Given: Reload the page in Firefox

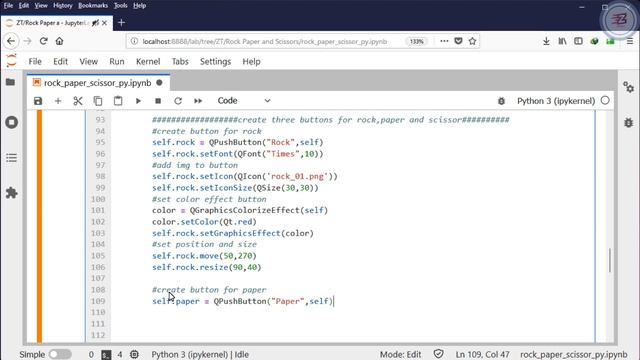Looking at the screenshot, I should pyautogui.click(x=44, y=41).
